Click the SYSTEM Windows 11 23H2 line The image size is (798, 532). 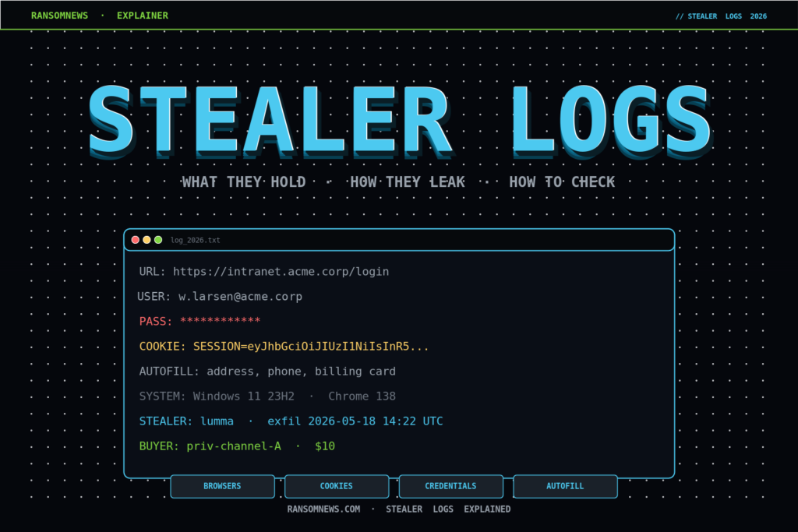[x=268, y=396]
